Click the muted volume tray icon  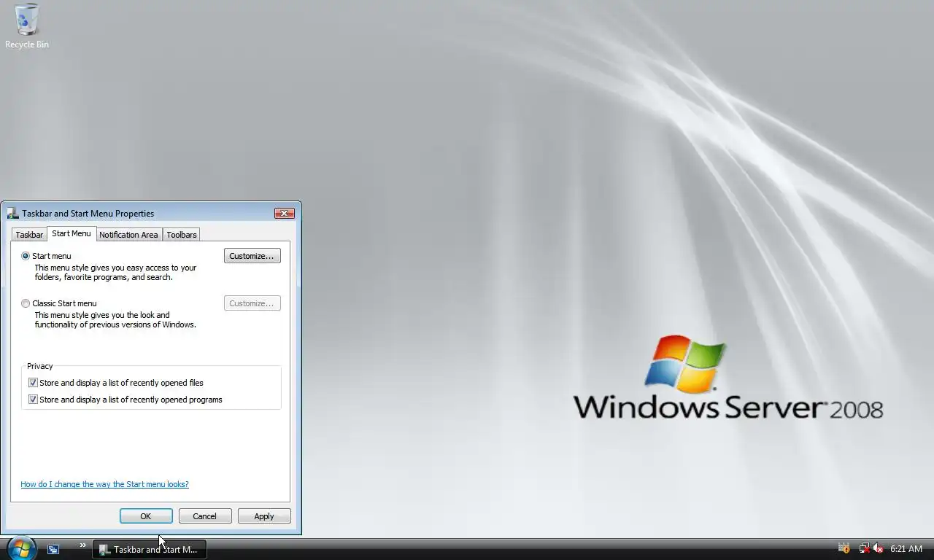pos(878,548)
